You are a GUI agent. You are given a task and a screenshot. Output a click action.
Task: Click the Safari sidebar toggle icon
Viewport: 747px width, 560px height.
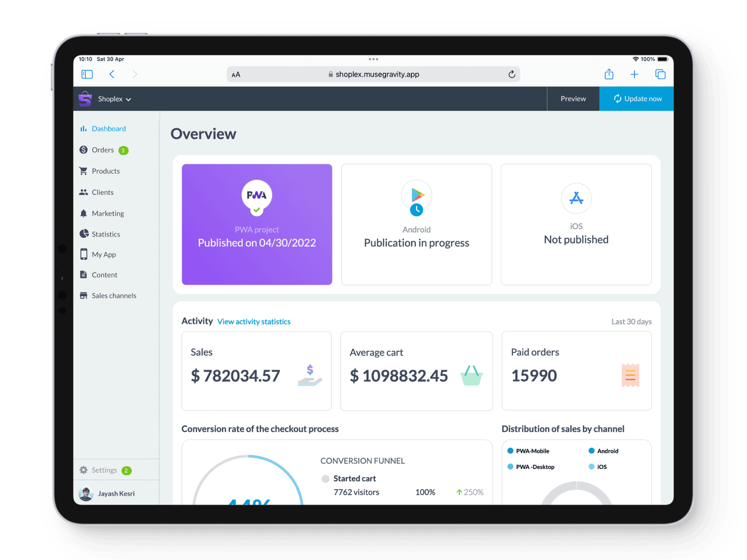(87, 74)
